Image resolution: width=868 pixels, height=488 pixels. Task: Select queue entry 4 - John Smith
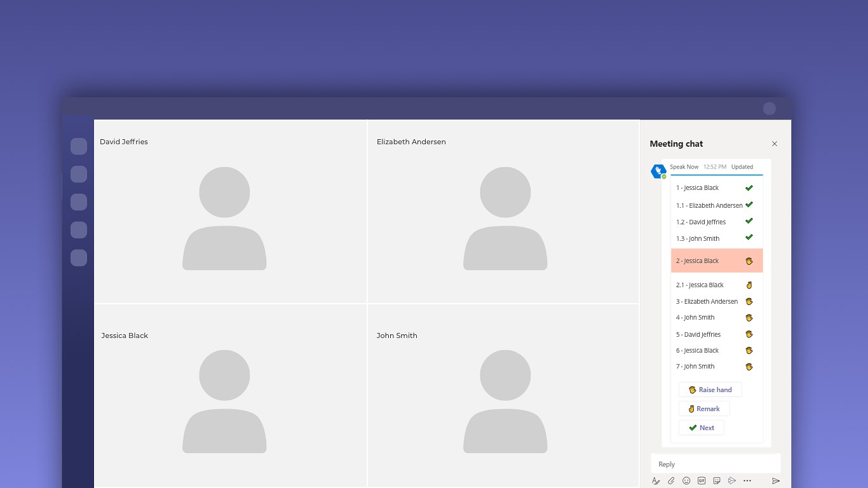click(x=695, y=318)
